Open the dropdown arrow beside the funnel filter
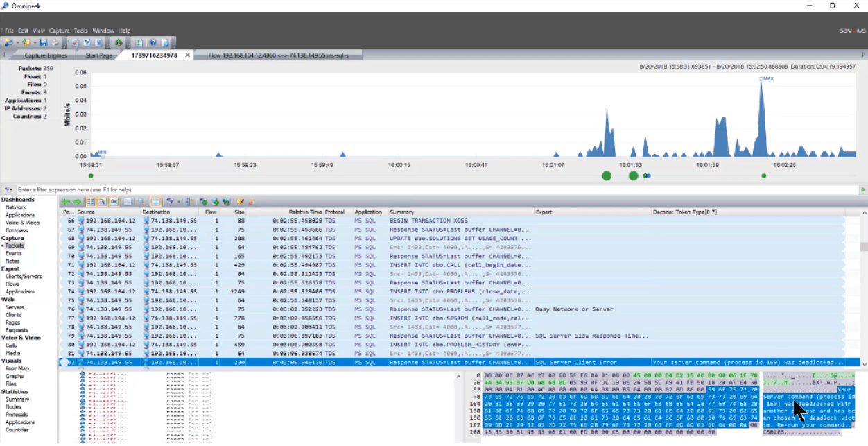The height and width of the screenshot is (446, 868). click(x=177, y=202)
